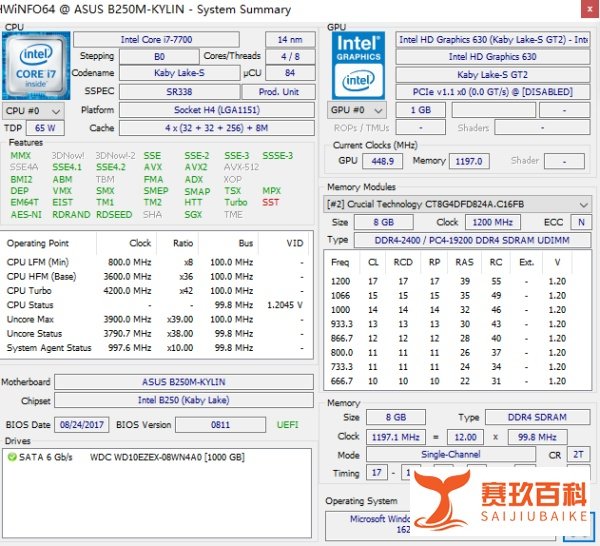The image size is (600, 546).
Task: Click the PCIe v1.1 DISABLED field
Action: (492, 92)
